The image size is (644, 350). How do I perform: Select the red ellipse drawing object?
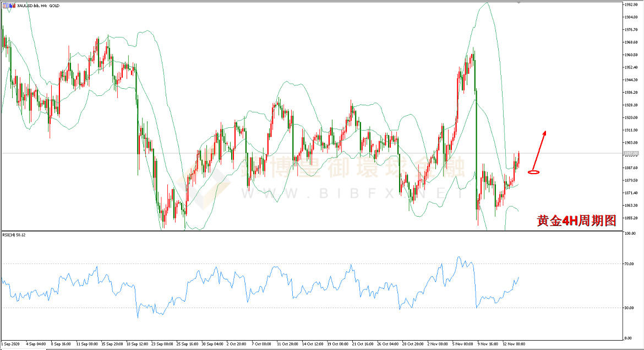click(533, 173)
